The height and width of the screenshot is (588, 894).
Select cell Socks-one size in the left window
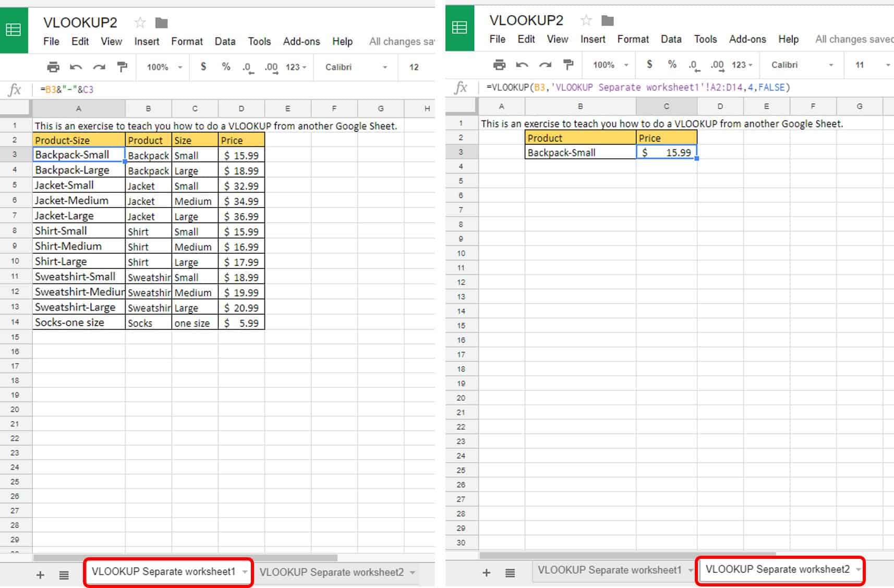click(79, 322)
